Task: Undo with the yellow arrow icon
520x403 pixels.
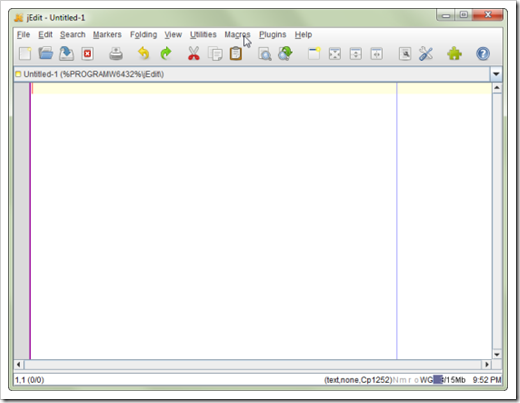Action: 144,53
